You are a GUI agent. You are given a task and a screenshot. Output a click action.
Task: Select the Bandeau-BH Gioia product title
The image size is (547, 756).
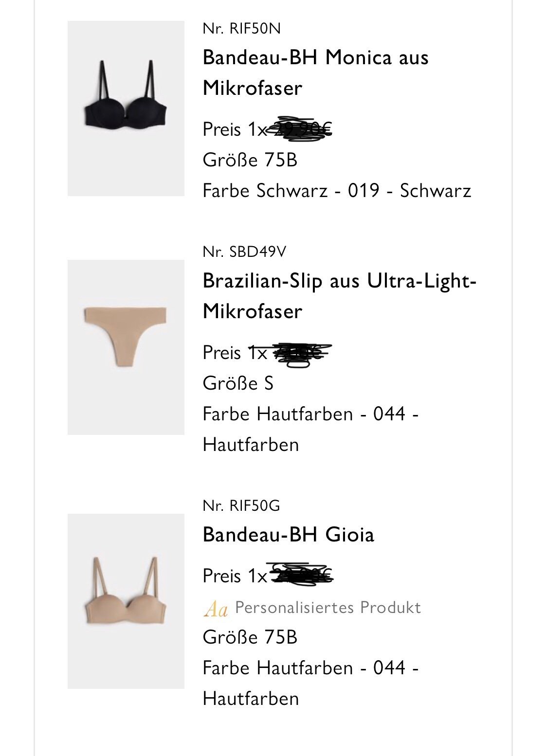[x=288, y=535]
